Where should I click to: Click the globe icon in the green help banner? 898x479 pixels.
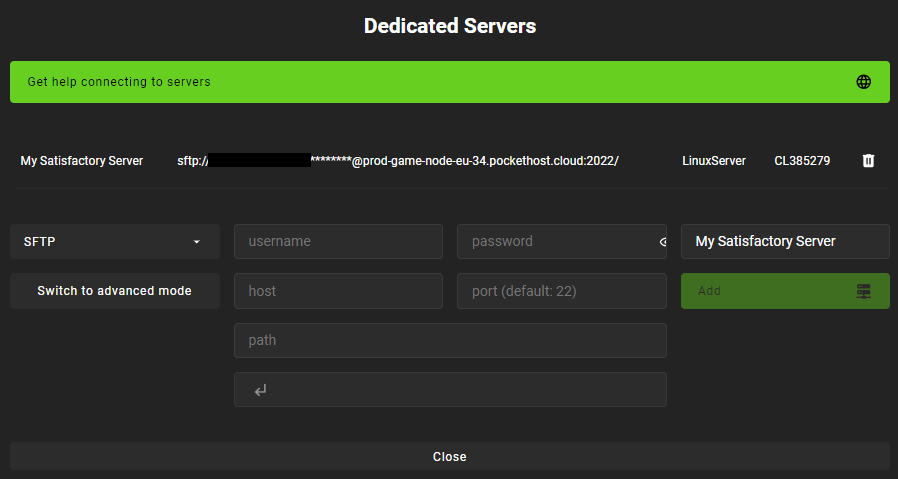click(x=864, y=82)
